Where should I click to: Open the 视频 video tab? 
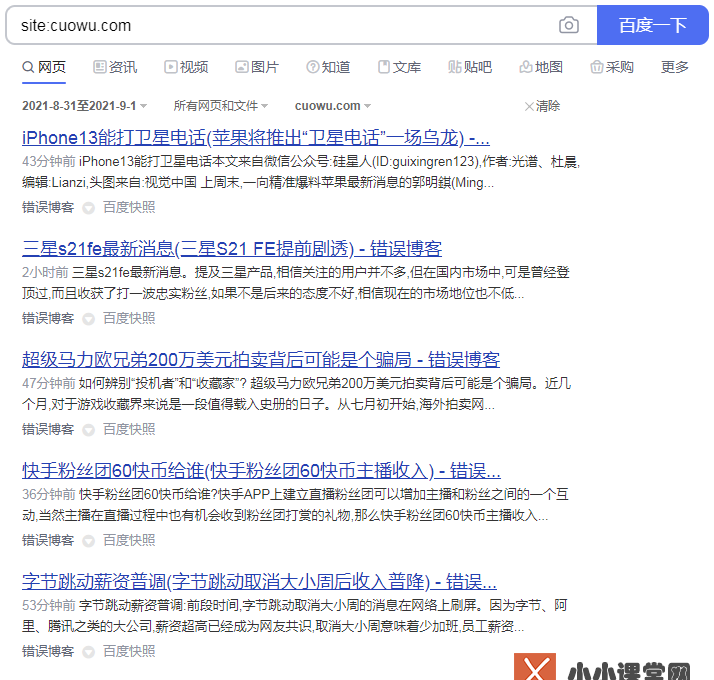pos(186,67)
